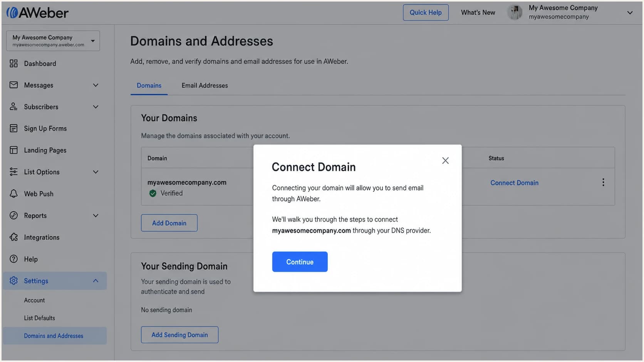Click the List Options sliders icon
644x362 pixels.
click(13, 172)
